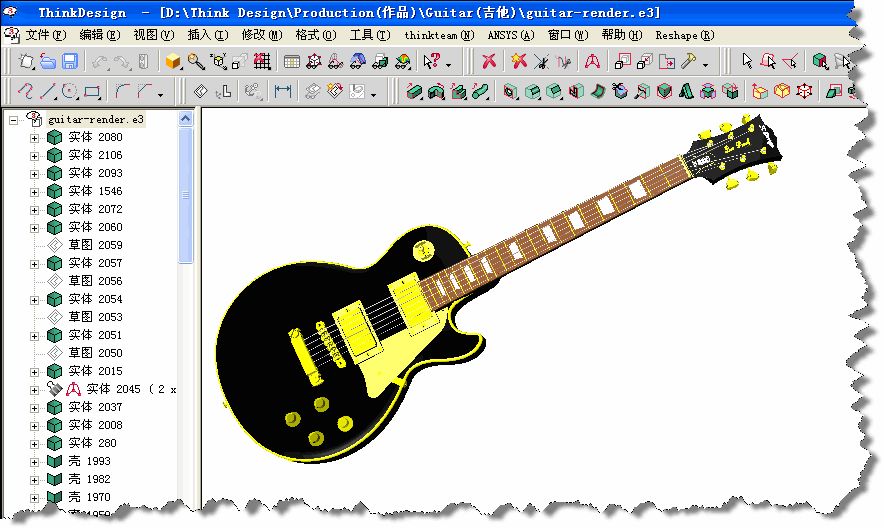This screenshot has width=884, height=528.
Task: Click the green pipe sweep icon
Action: (480, 91)
